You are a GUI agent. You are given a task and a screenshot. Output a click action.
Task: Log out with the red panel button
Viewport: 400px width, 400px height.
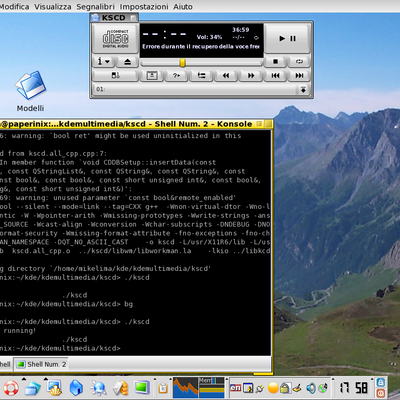[x=380, y=393]
